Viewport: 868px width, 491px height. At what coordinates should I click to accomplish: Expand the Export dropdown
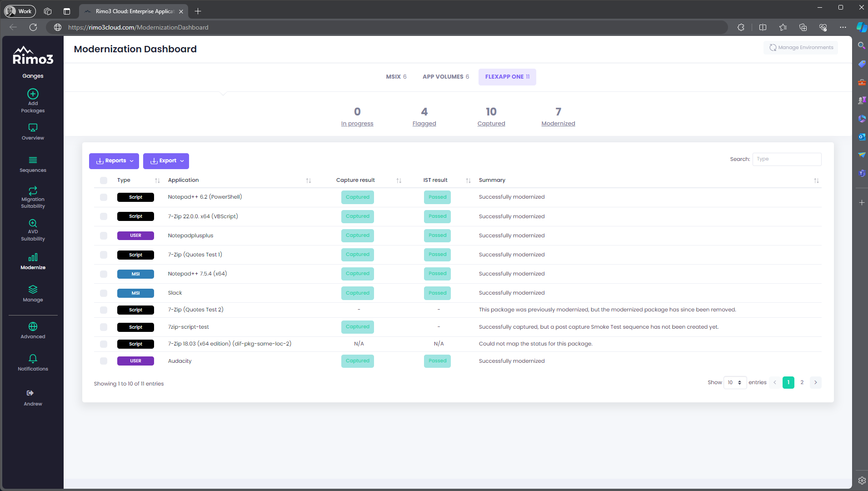tap(166, 161)
